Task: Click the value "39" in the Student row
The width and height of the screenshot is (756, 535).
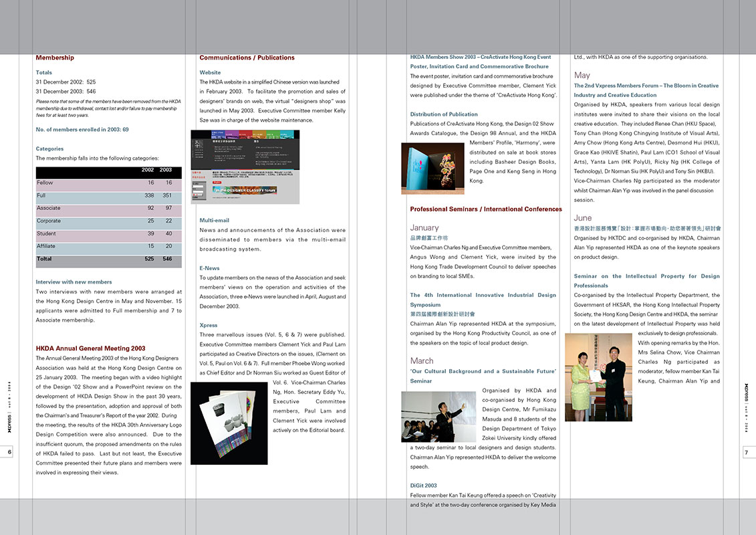Action: click(x=151, y=233)
